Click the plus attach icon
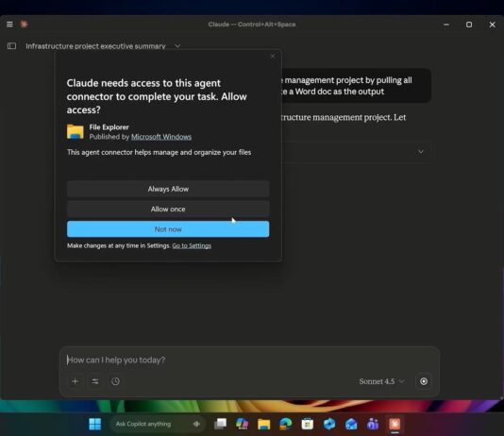 coord(76,381)
